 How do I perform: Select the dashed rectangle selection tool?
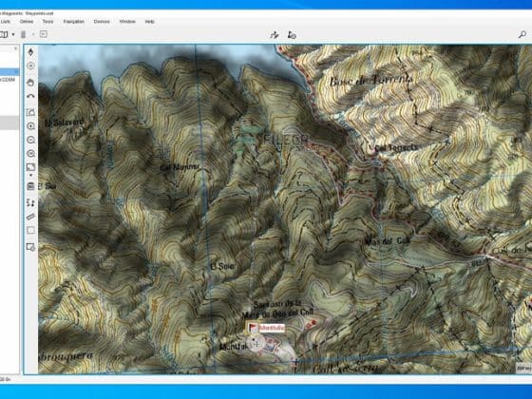point(30,230)
